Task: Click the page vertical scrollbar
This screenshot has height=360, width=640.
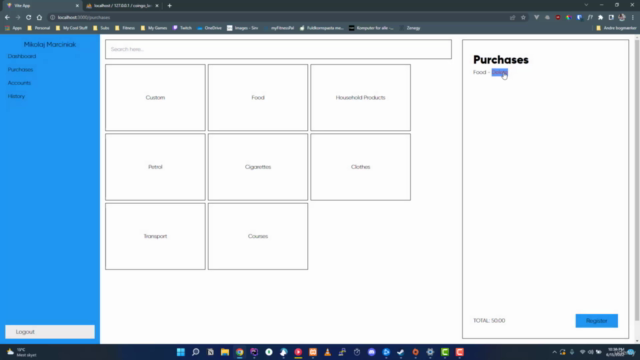Action: point(637,180)
